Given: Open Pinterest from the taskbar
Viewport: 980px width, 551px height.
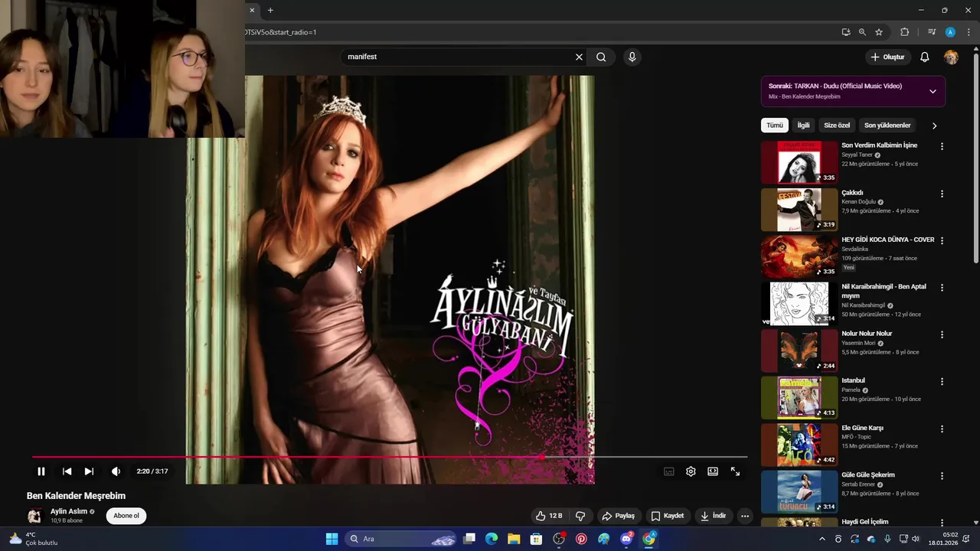Looking at the screenshot, I should click(581, 539).
